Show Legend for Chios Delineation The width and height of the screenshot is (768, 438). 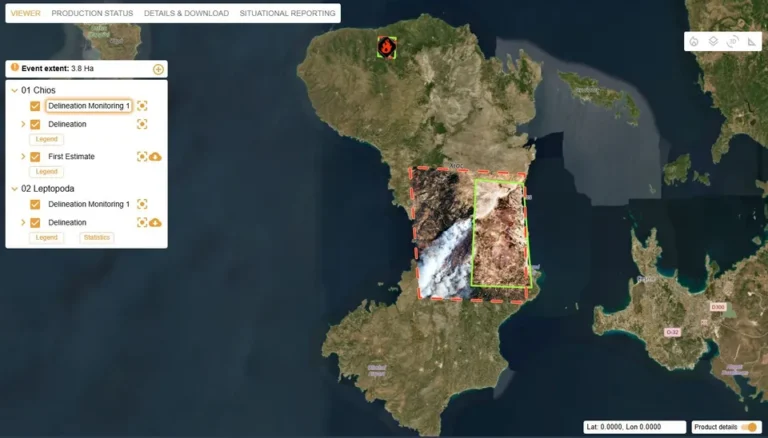point(47,139)
